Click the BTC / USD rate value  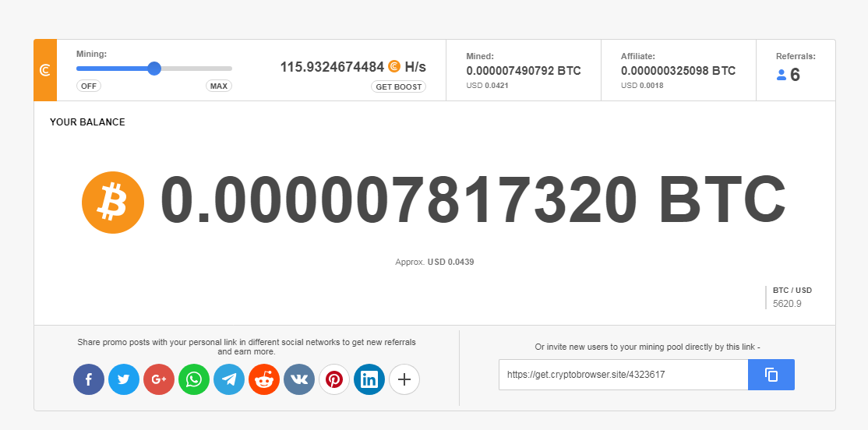pos(787,304)
